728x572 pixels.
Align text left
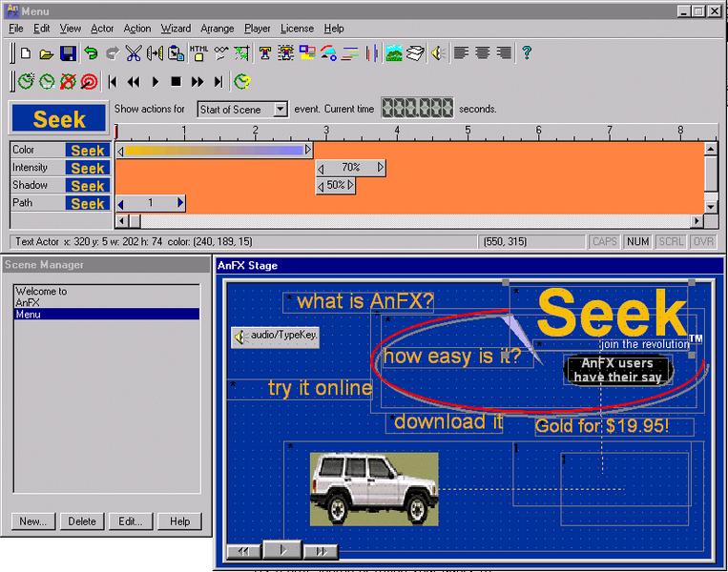461,52
